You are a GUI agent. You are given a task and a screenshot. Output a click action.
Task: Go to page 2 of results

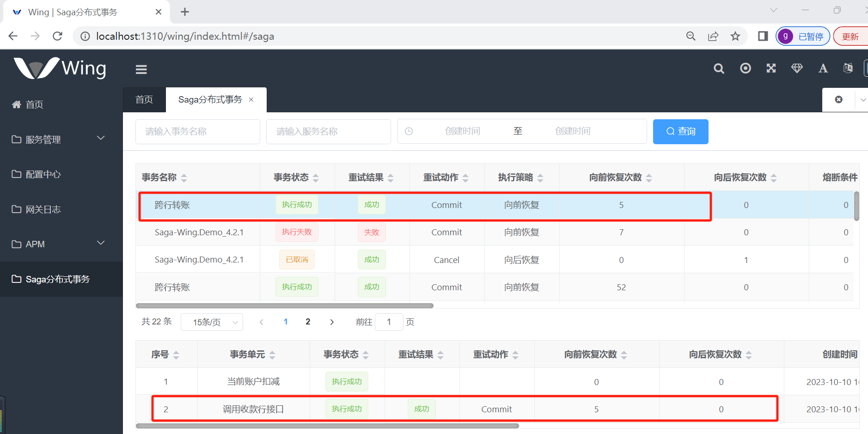tap(308, 322)
